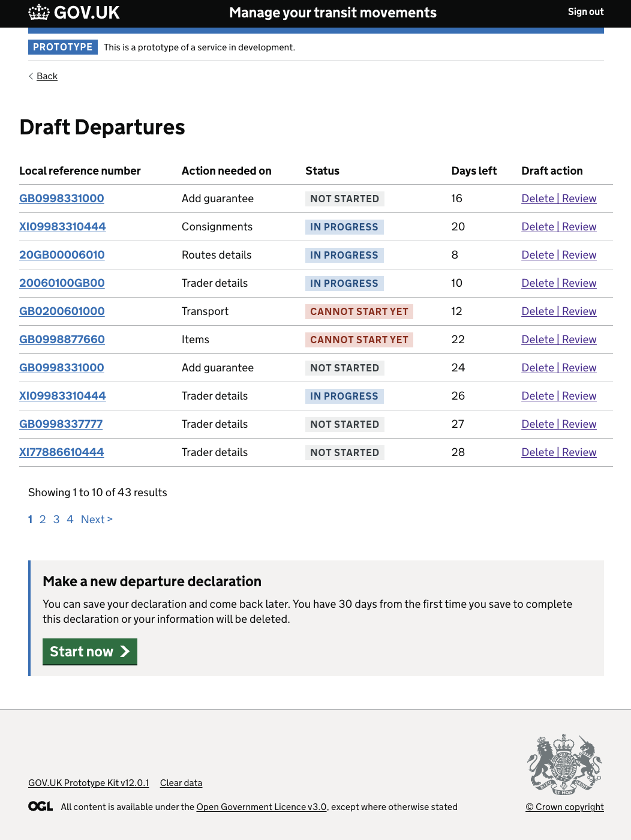Click the PROTOTYPE phase tag

click(x=63, y=47)
